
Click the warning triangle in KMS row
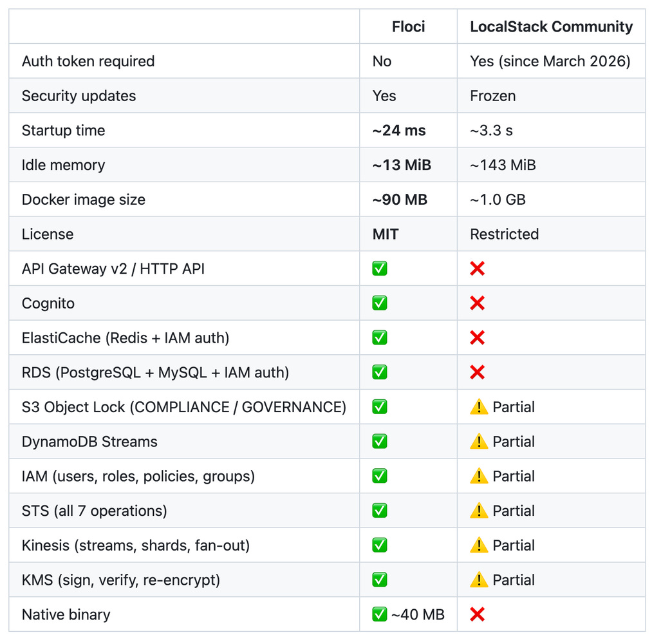479,580
